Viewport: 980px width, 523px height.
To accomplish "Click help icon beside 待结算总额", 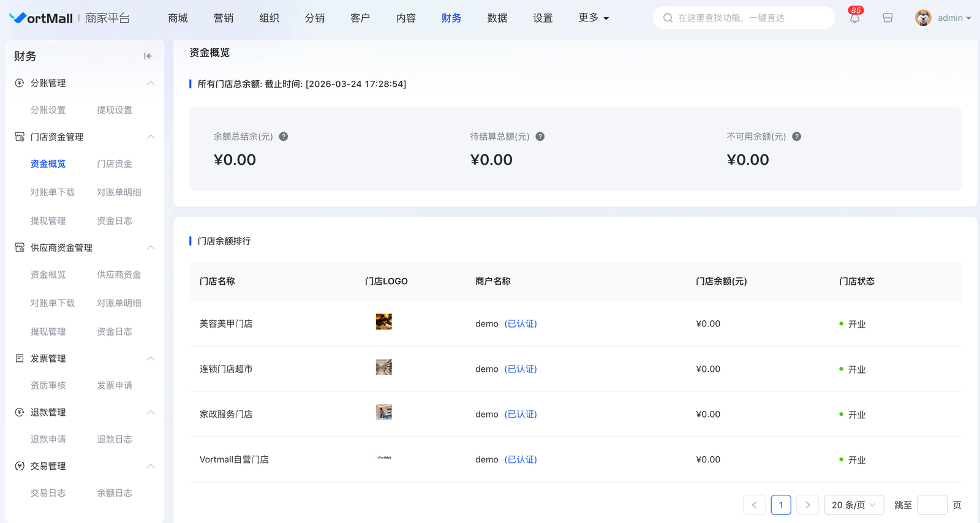I will [x=540, y=137].
